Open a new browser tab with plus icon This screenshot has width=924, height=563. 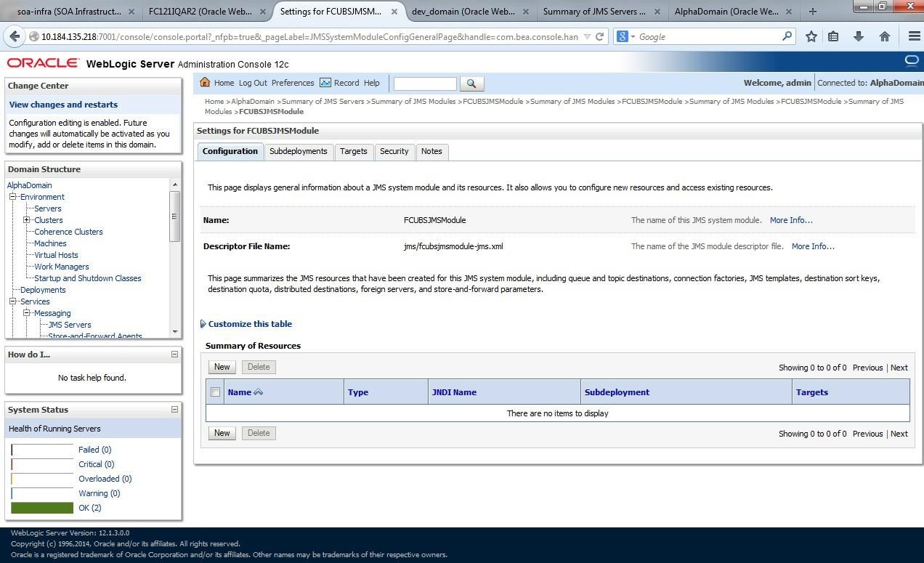813,11
